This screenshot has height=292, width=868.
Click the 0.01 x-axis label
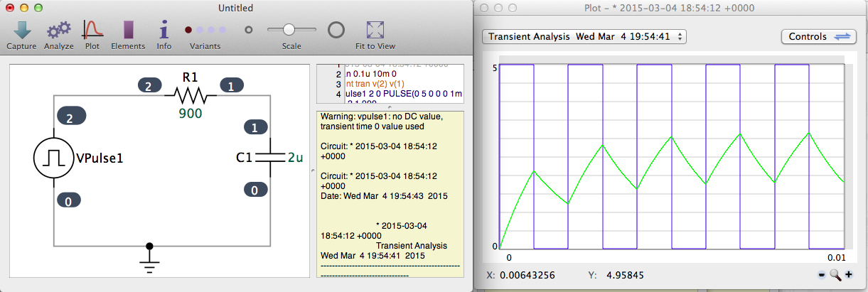point(836,257)
